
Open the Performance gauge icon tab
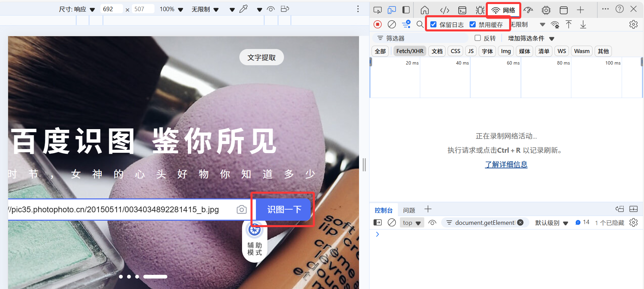[x=528, y=10]
